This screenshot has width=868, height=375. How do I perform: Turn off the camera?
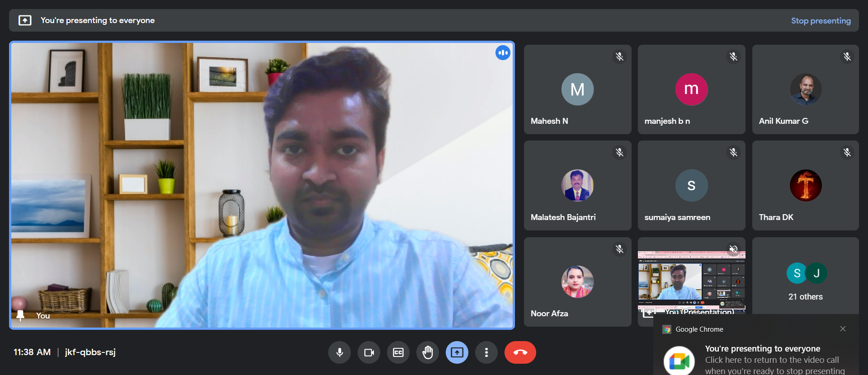pyautogui.click(x=369, y=352)
